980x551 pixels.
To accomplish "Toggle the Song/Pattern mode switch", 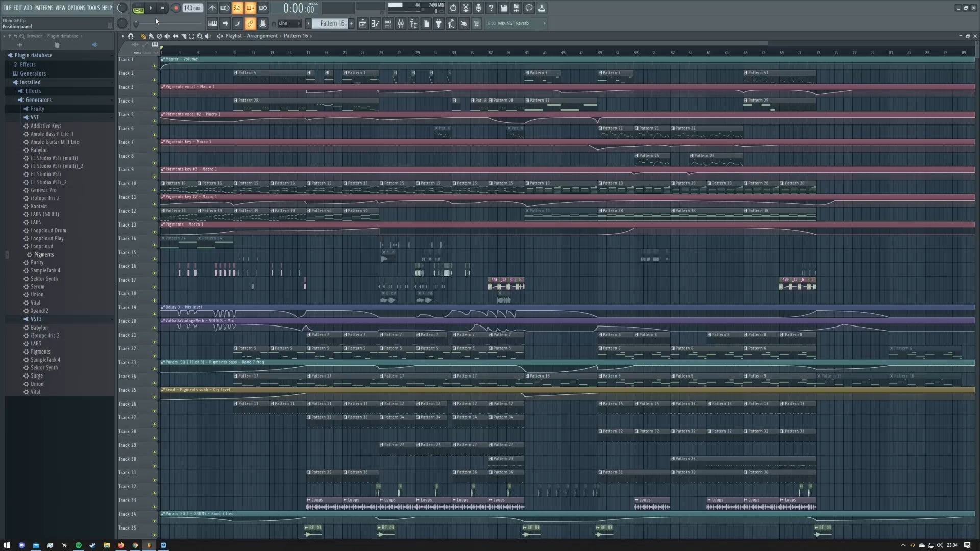I will (x=138, y=8).
